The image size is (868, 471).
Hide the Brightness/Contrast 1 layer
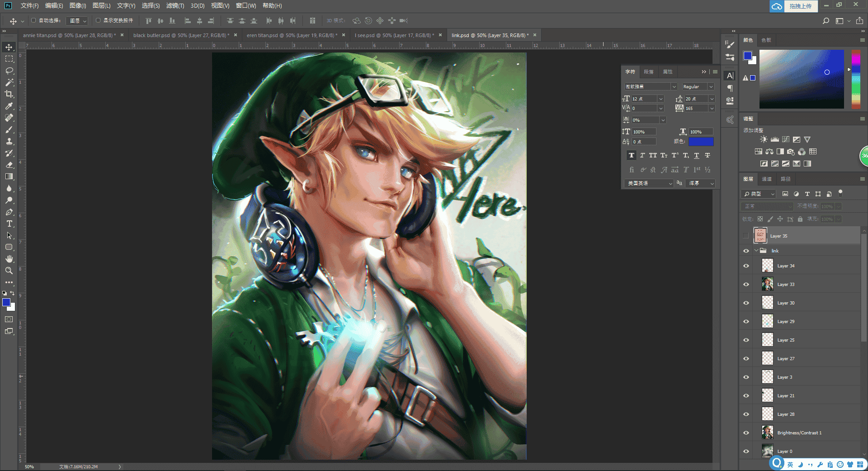coord(746,433)
